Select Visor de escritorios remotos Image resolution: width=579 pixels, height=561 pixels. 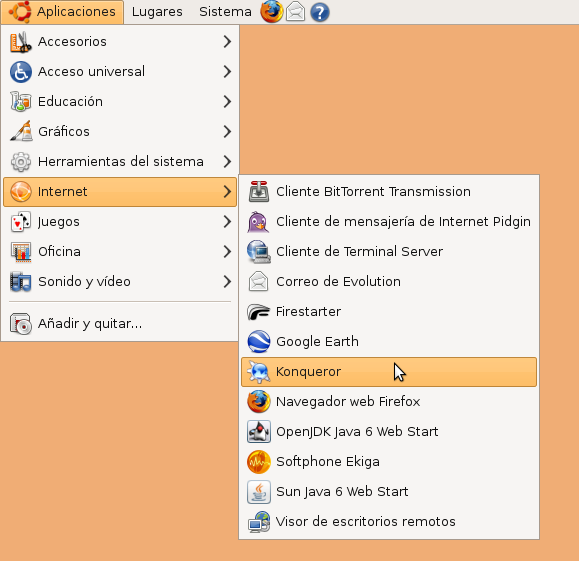pyautogui.click(x=389, y=521)
